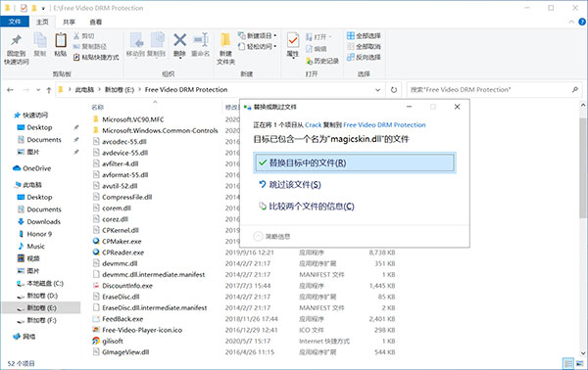Open the quick access toolbar customize dropdown

(x=43, y=8)
